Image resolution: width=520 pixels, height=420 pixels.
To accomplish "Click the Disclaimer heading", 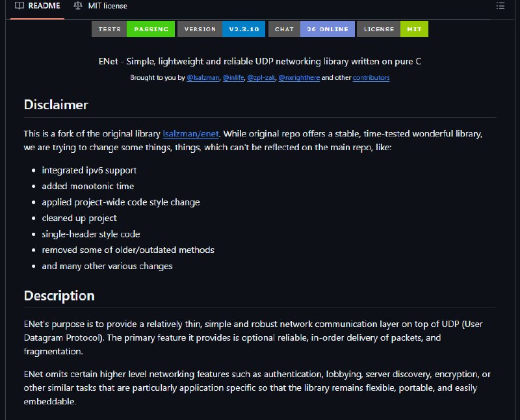I will [56, 105].
